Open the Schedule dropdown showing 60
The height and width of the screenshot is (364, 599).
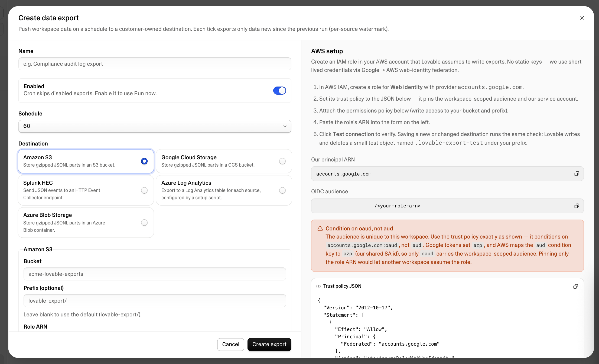(x=155, y=126)
